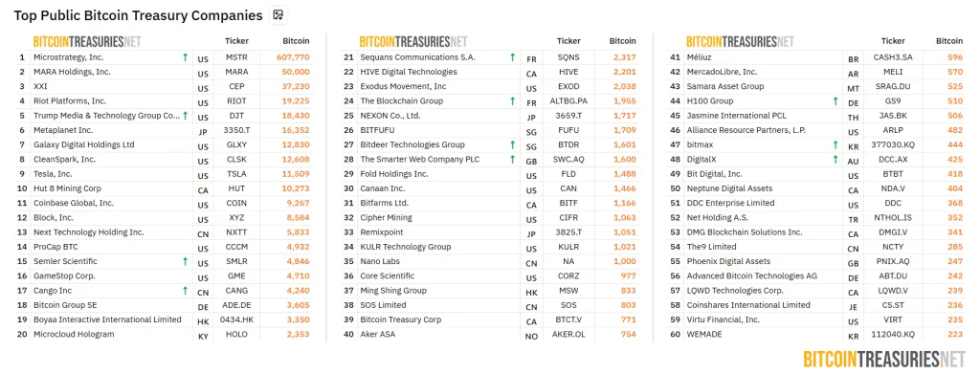Click the Bitcoin column header in third table

point(949,41)
